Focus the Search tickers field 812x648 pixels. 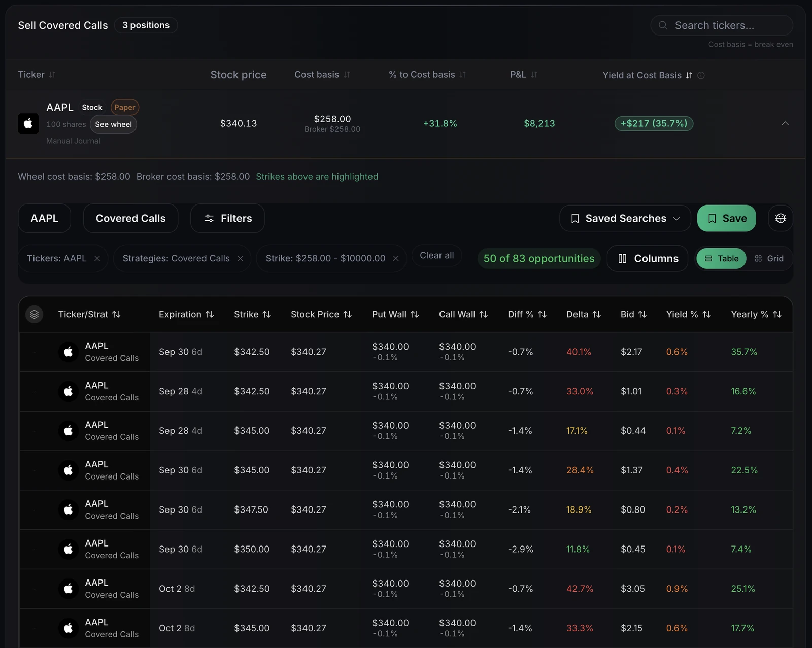click(722, 25)
